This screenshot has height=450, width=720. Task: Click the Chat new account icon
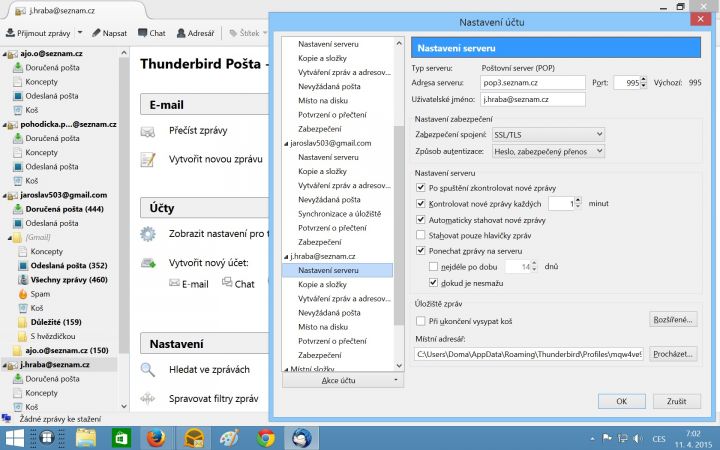click(227, 282)
